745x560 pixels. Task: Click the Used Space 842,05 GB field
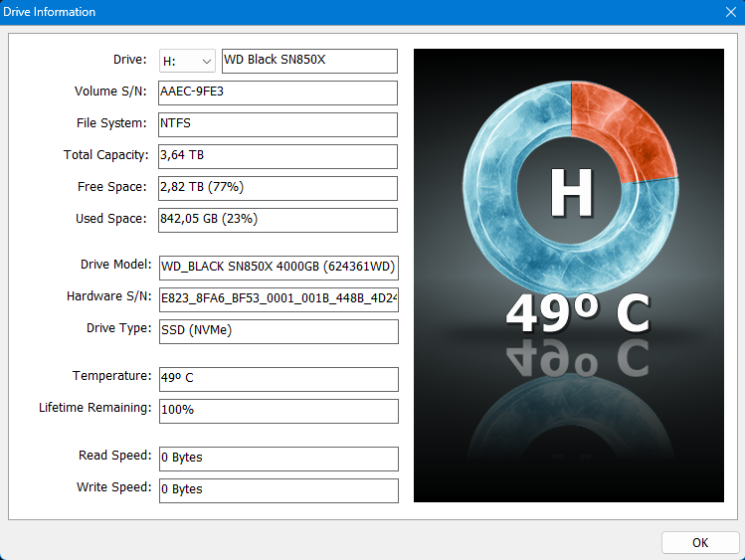(278, 220)
